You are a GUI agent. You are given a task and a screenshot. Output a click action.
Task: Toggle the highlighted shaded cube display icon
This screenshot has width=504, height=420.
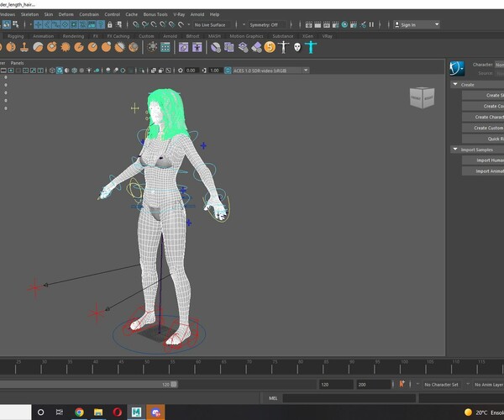(60, 71)
